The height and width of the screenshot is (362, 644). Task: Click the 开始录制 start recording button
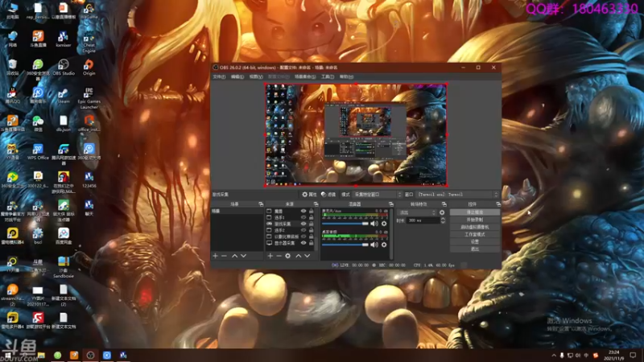[x=475, y=220]
